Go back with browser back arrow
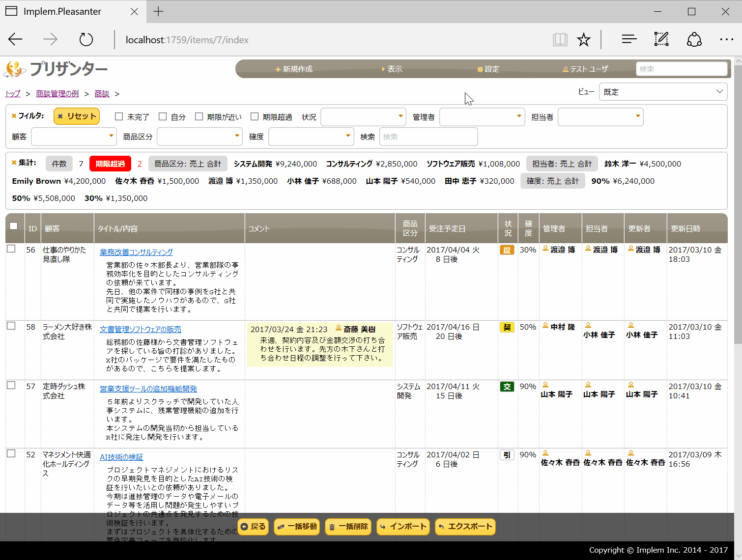This screenshot has height=560, width=742. (15, 39)
